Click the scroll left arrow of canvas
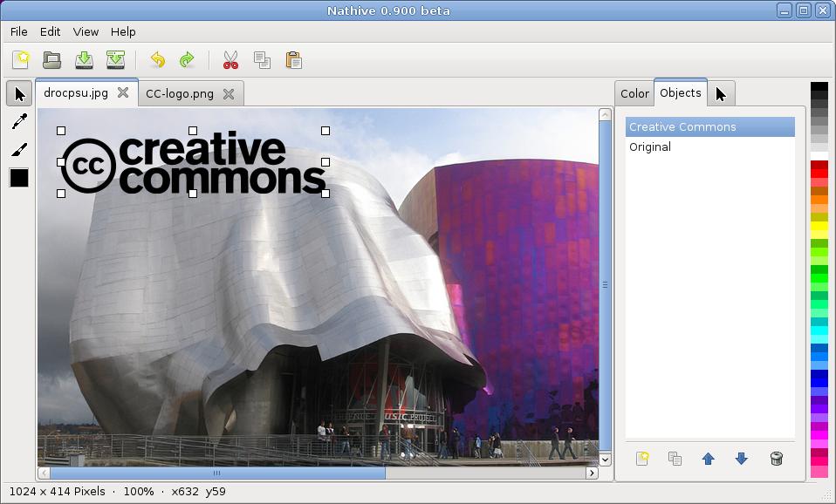The width and height of the screenshot is (836, 504). coord(45,473)
